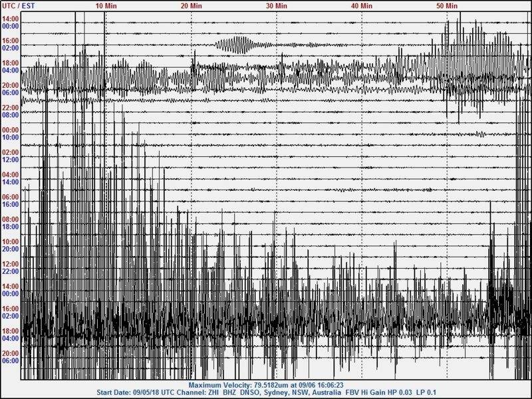Click the blue EST "10:00" row label
The height and width of the screenshot is (399, 532).
click(x=11, y=138)
